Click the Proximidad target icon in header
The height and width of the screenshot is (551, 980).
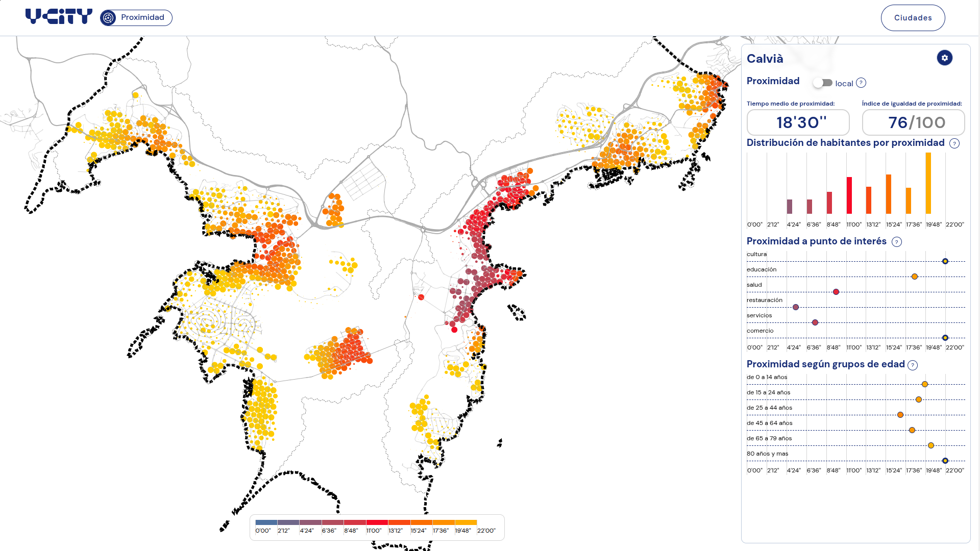[x=108, y=18]
